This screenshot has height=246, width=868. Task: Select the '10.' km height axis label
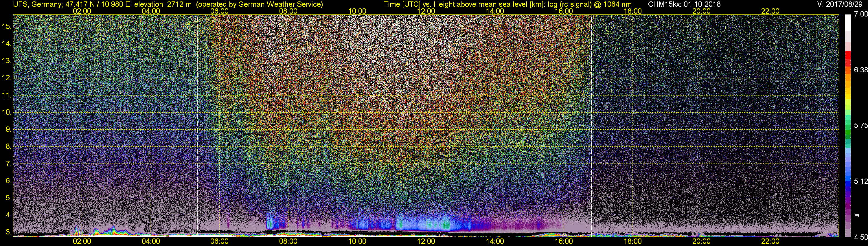[7, 112]
